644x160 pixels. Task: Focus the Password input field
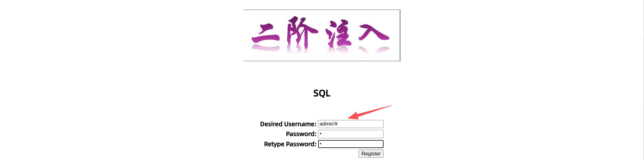[351, 134]
